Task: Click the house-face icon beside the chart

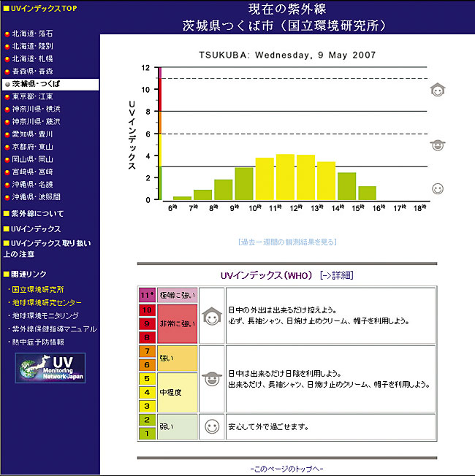Action: pos(437,91)
